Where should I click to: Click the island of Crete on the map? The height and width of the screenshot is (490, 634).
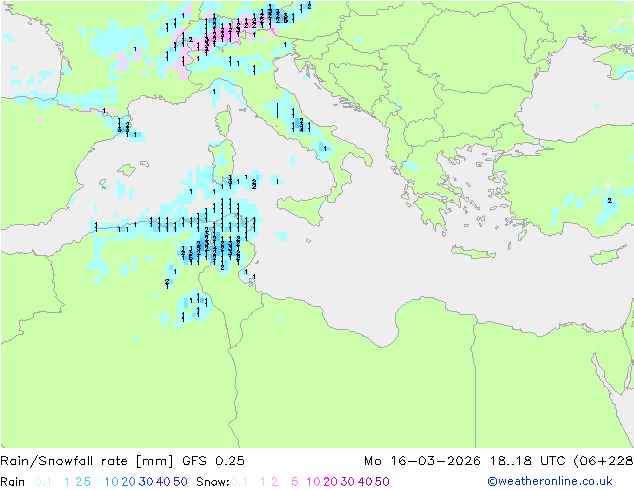(x=473, y=252)
